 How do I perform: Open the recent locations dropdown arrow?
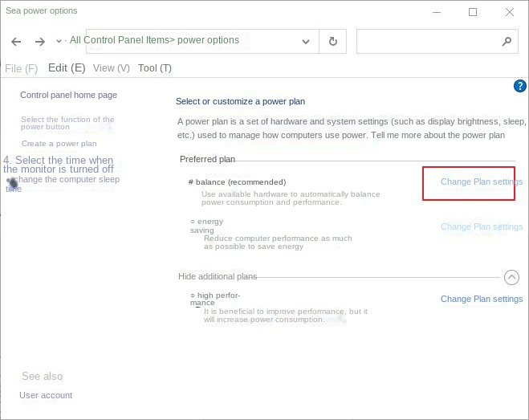click(59, 42)
